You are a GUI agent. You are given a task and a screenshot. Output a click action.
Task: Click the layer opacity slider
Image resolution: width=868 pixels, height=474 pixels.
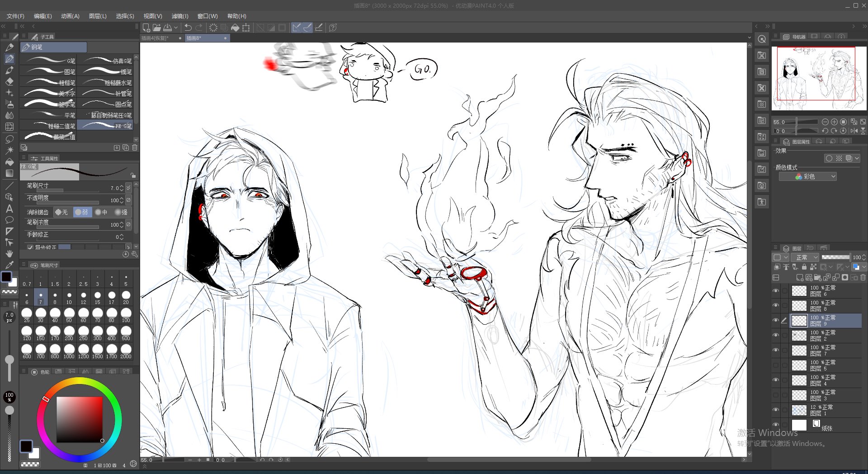pos(835,257)
